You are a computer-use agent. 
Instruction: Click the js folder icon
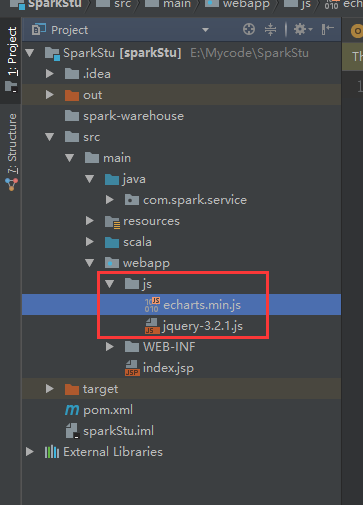pyautogui.click(x=132, y=284)
